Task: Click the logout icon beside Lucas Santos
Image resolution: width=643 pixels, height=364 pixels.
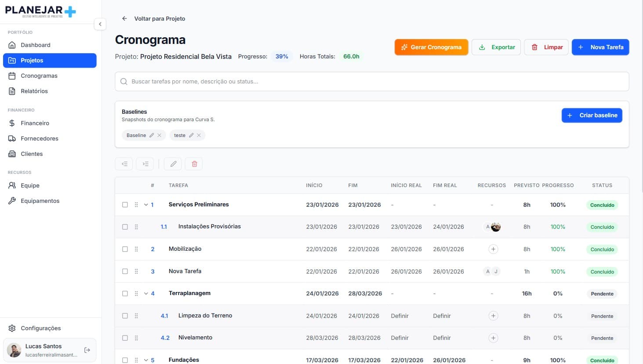Action: 87,350
